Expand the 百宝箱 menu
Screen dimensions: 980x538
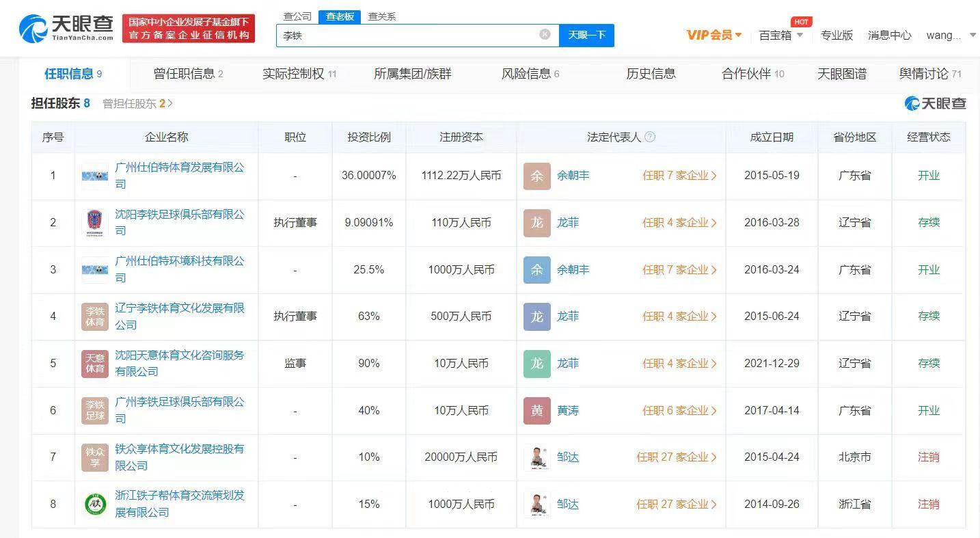pyautogui.click(x=781, y=35)
